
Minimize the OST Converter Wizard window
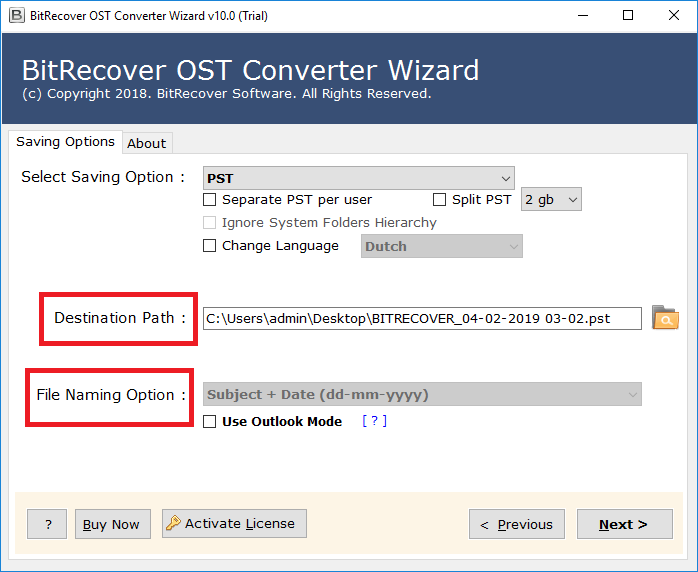pyautogui.click(x=583, y=16)
